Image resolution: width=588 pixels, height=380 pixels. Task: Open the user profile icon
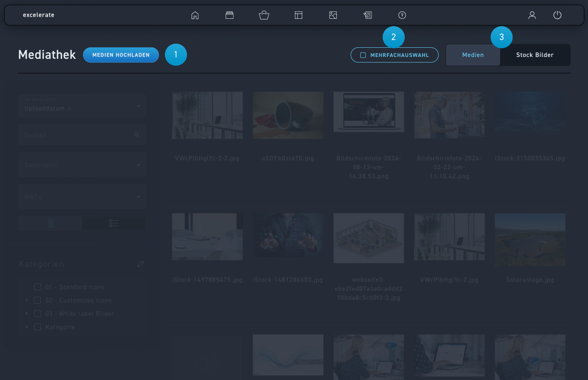(x=532, y=15)
